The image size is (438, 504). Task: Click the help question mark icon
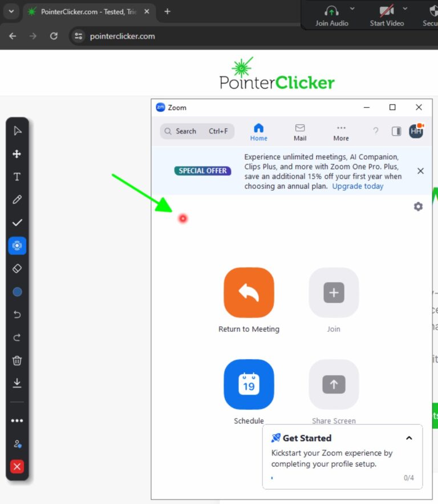coord(376,131)
